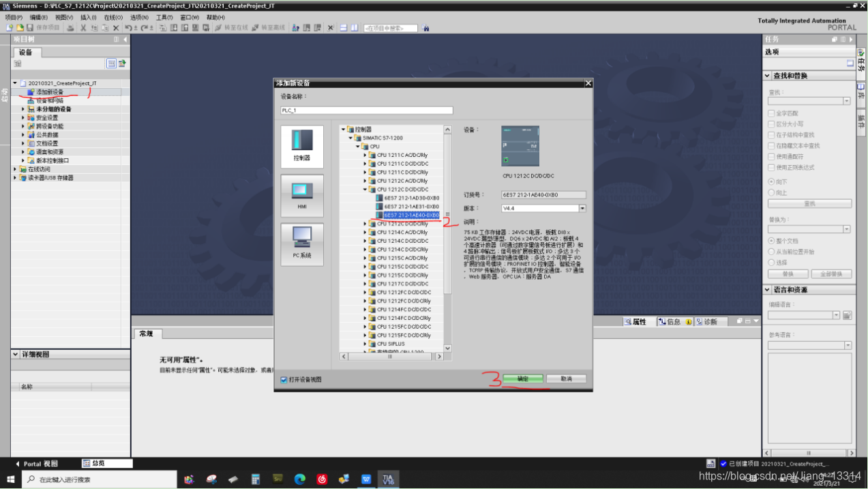Viewport: 868px width, 489px height.
Task: Click 转至离线 go offline button
Action: point(268,27)
